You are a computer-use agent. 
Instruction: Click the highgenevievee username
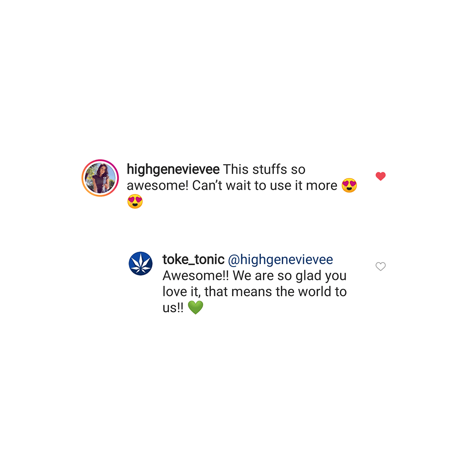click(x=173, y=169)
